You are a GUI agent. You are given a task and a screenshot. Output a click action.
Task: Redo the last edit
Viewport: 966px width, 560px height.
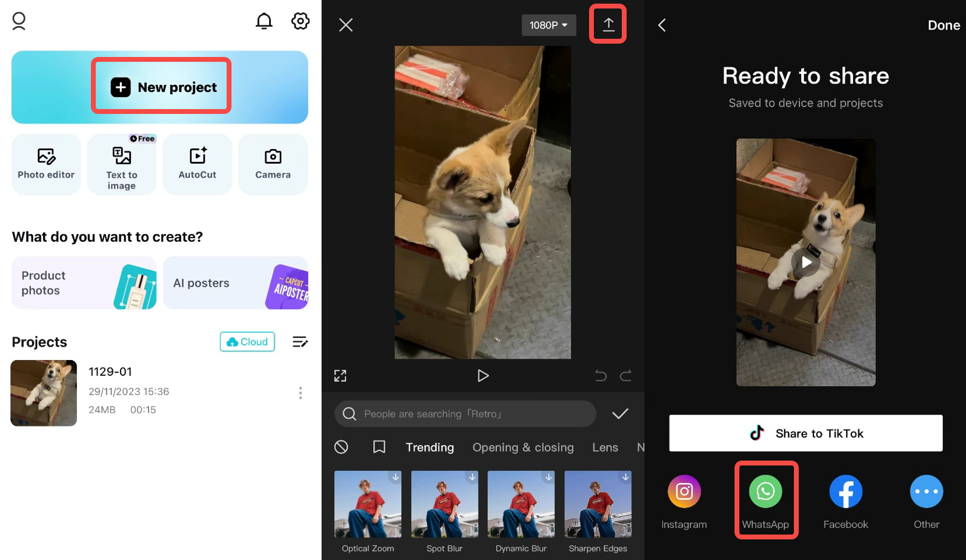pyautogui.click(x=626, y=376)
